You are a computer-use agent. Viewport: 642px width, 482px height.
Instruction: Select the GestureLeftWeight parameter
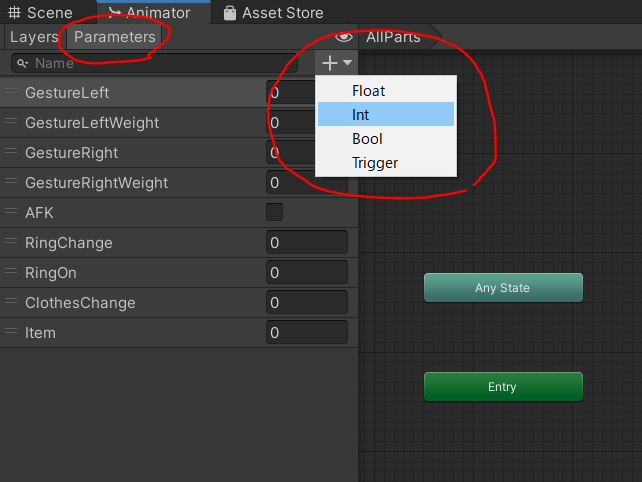(92, 123)
